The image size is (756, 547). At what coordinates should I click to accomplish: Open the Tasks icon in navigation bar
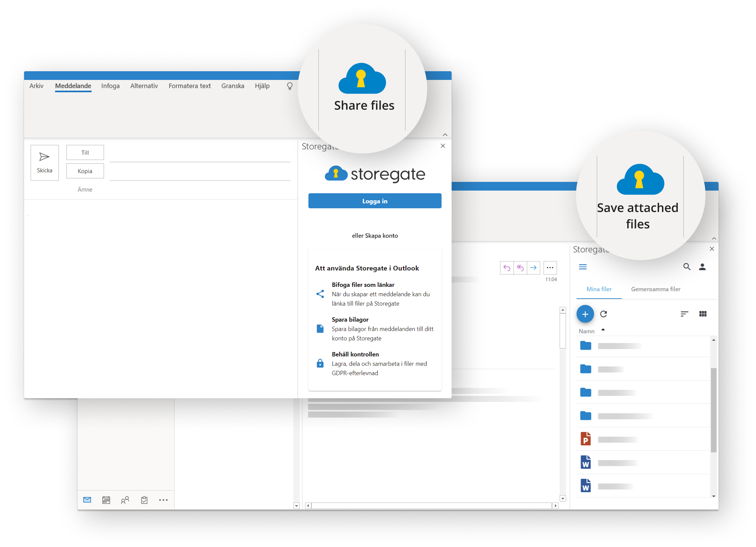click(x=144, y=500)
